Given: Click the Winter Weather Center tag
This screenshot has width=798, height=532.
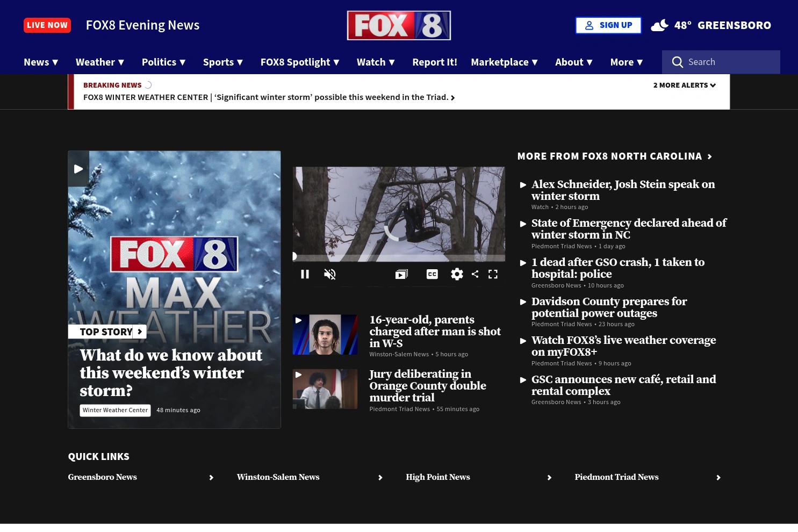Looking at the screenshot, I should click(x=115, y=410).
